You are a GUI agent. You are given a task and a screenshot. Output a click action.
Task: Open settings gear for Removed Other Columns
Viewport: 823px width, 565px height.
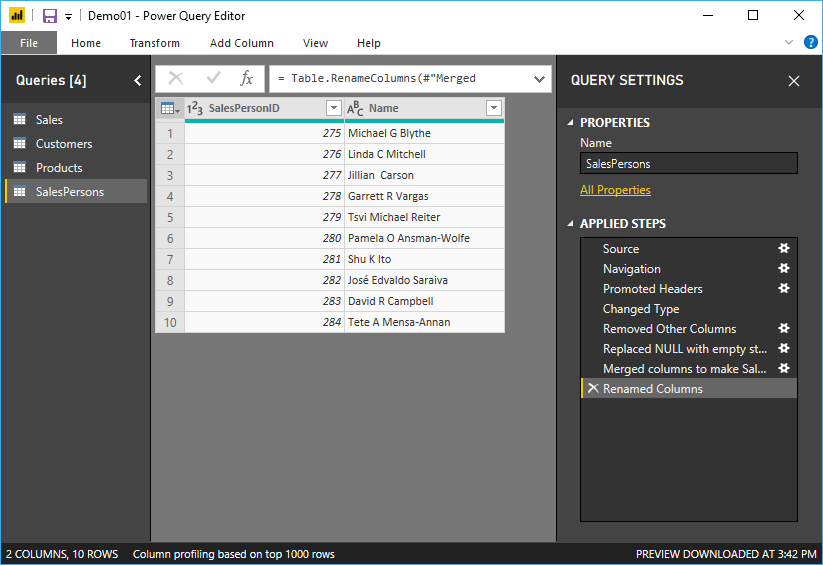click(x=784, y=328)
